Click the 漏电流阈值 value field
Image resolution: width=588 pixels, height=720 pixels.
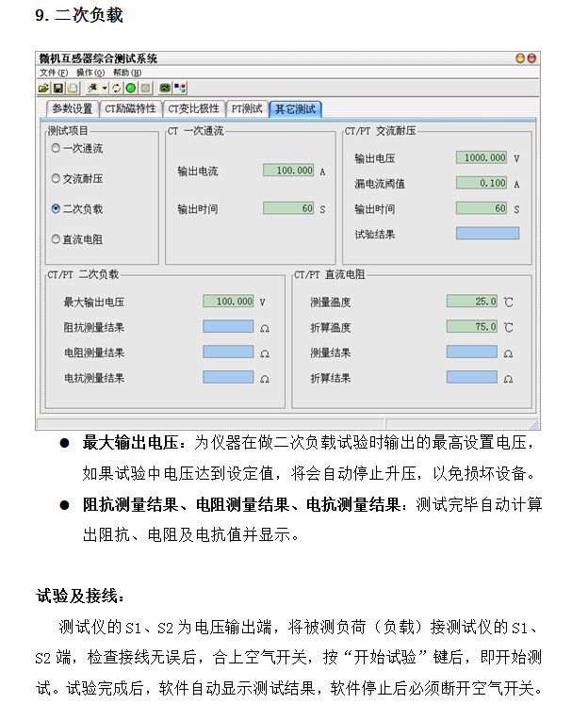click(x=482, y=183)
